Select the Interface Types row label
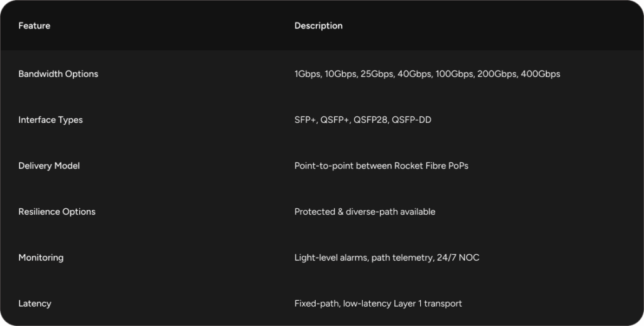The image size is (644, 326). click(50, 120)
